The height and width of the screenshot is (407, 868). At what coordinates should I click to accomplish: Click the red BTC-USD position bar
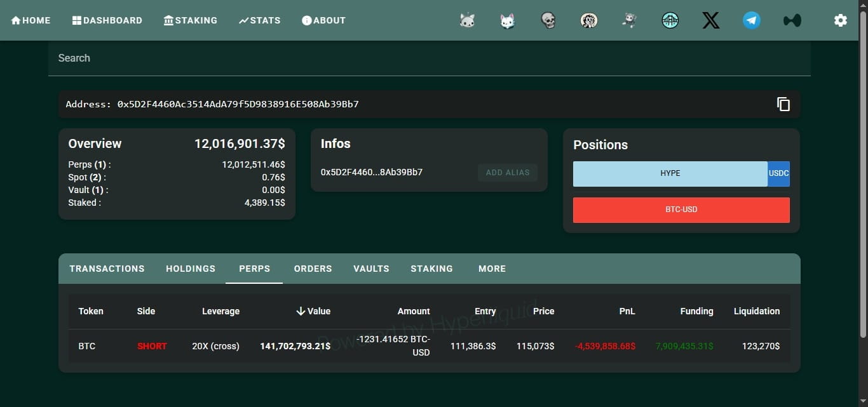tap(681, 210)
